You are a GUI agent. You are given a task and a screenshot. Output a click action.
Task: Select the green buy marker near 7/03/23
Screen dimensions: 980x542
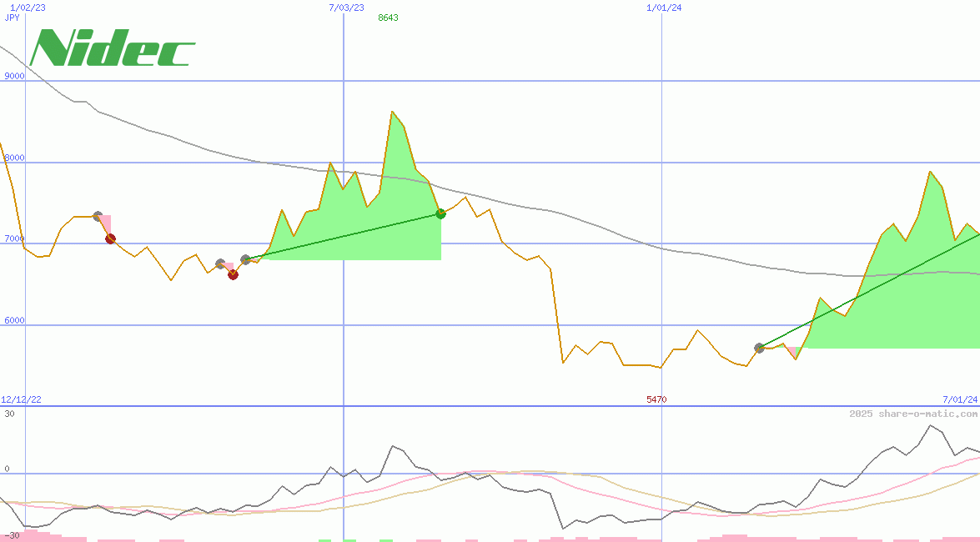coord(441,213)
